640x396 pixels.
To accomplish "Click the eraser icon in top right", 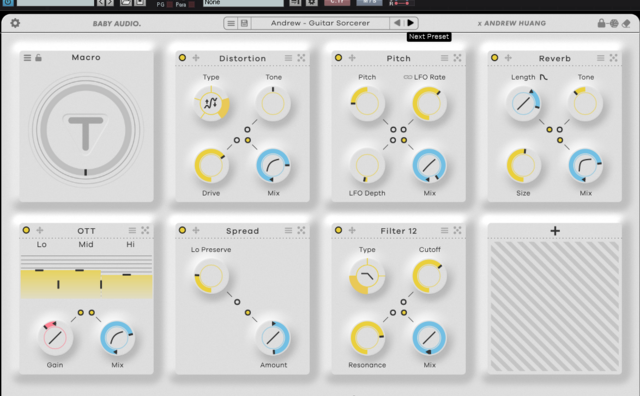I will [626, 23].
